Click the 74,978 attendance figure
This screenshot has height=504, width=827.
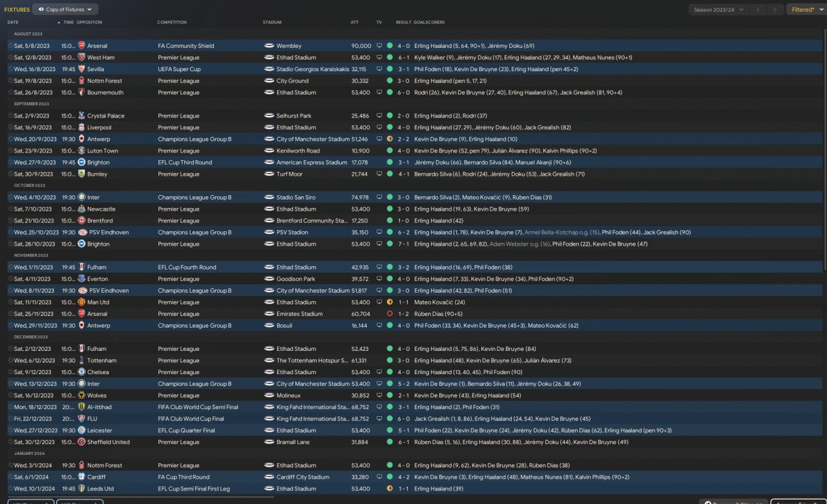(360, 197)
